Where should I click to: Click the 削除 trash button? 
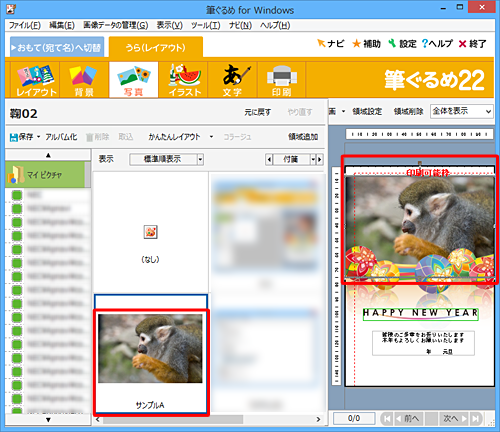[x=97, y=137]
